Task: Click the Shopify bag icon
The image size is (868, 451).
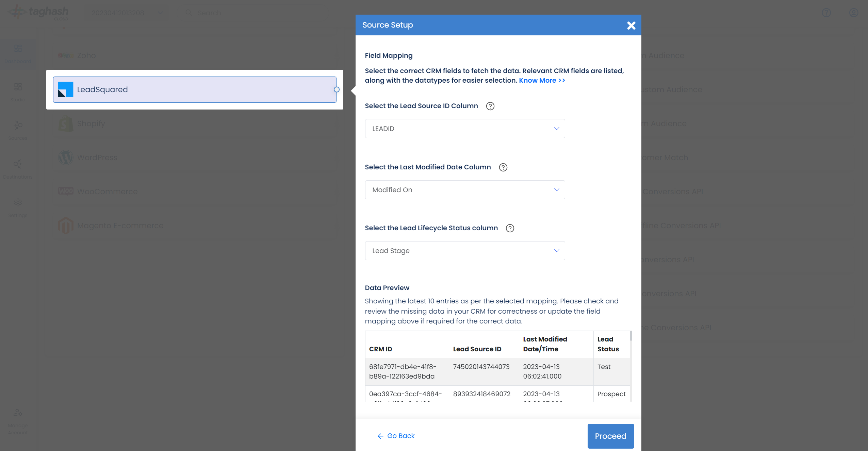Action: (x=66, y=123)
